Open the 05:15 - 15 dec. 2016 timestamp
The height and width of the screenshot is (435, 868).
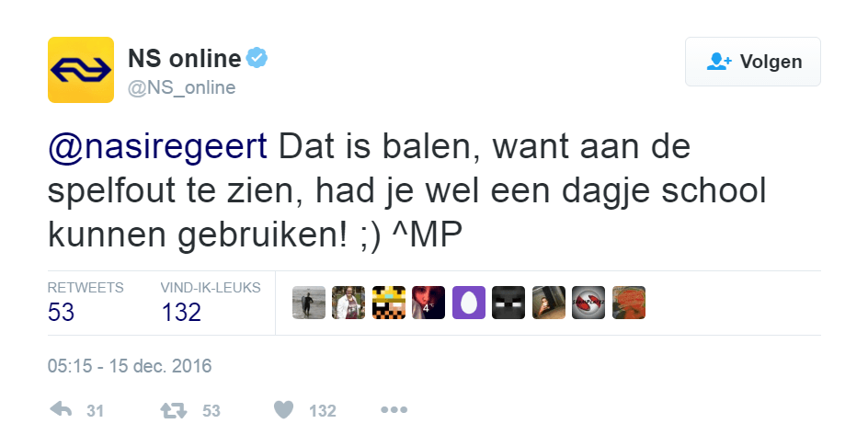click(x=130, y=366)
